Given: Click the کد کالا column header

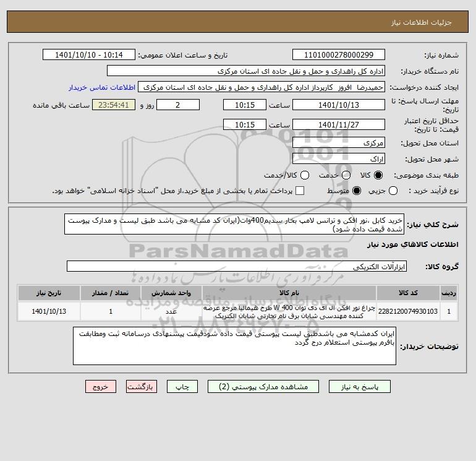Looking at the screenshot, I should point(408,293).
